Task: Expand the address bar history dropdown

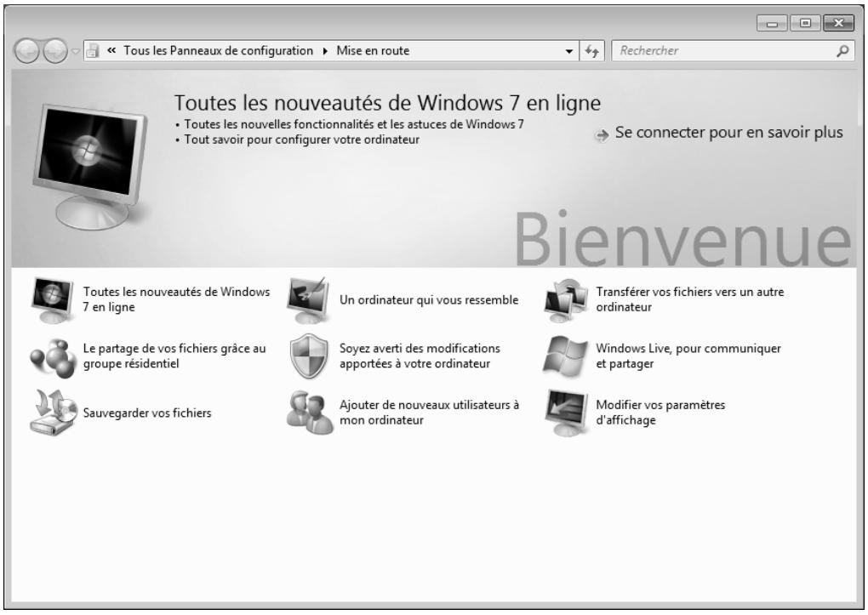Action: [569, 51]
